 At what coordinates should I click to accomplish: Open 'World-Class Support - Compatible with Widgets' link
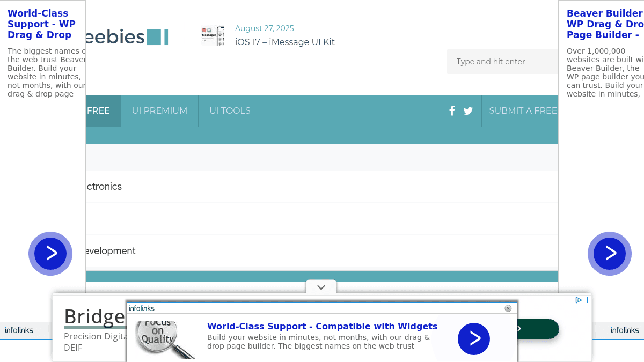pyautogui.click(x=322, y=326)
